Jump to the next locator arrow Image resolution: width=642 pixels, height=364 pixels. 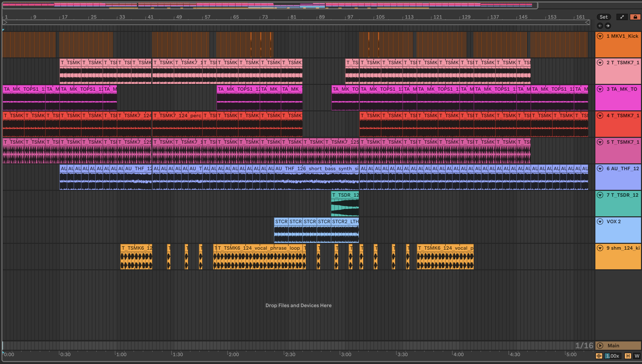608,26
